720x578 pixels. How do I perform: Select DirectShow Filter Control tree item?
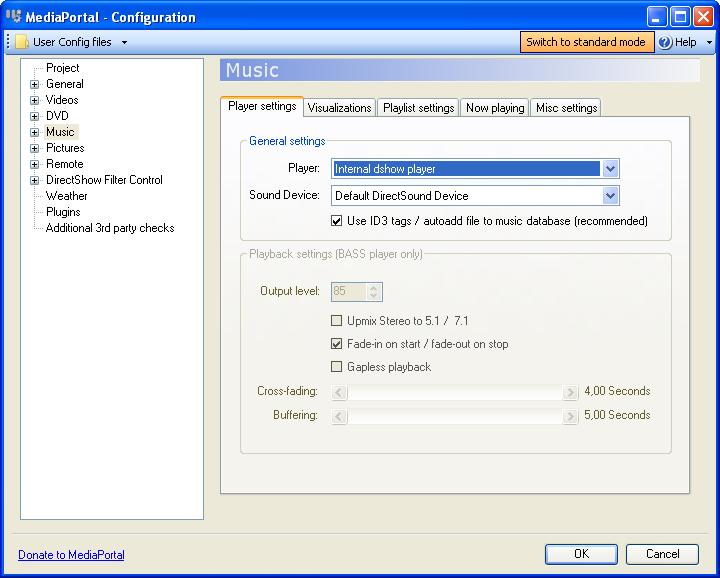click(104, 180)
